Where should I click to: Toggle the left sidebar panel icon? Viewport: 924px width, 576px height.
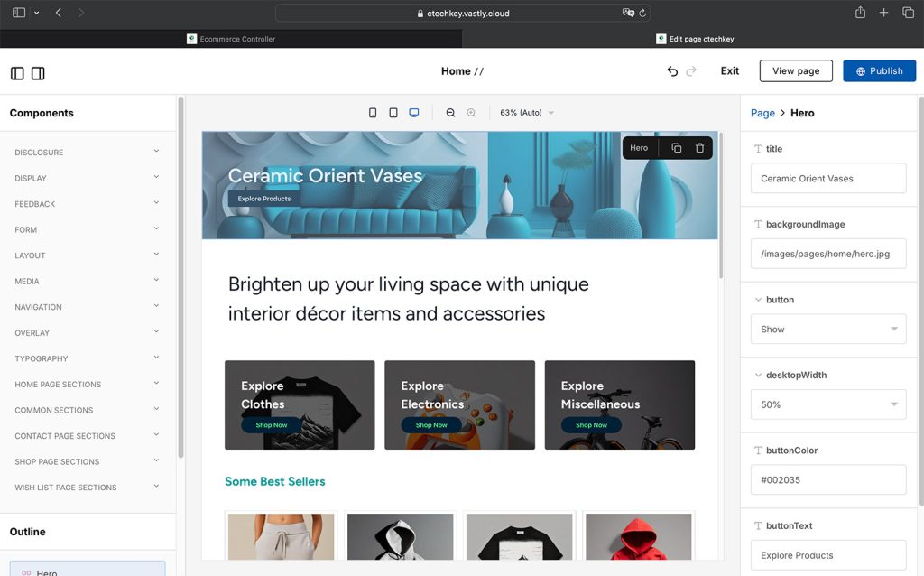[x=17, y=73]
